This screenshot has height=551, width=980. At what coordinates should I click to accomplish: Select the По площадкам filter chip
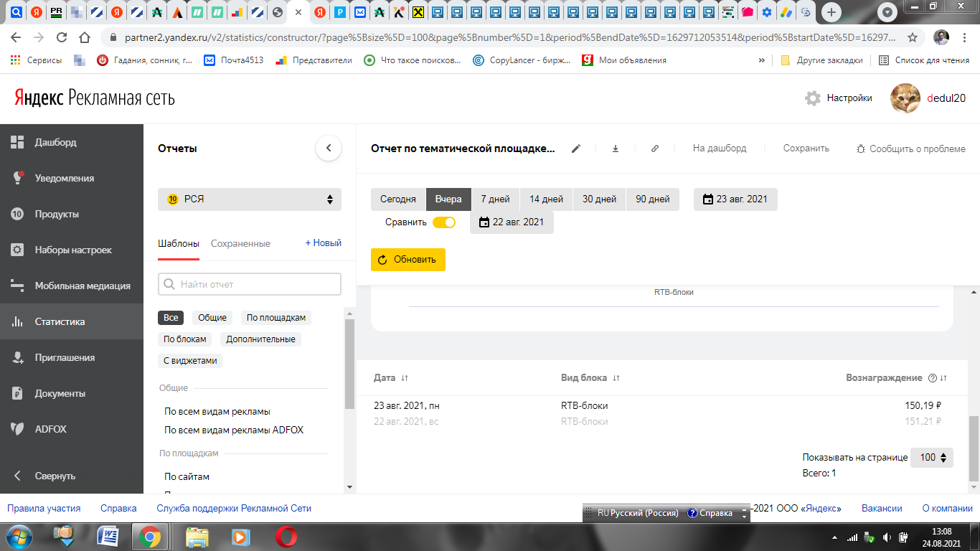tap(276, 318)
